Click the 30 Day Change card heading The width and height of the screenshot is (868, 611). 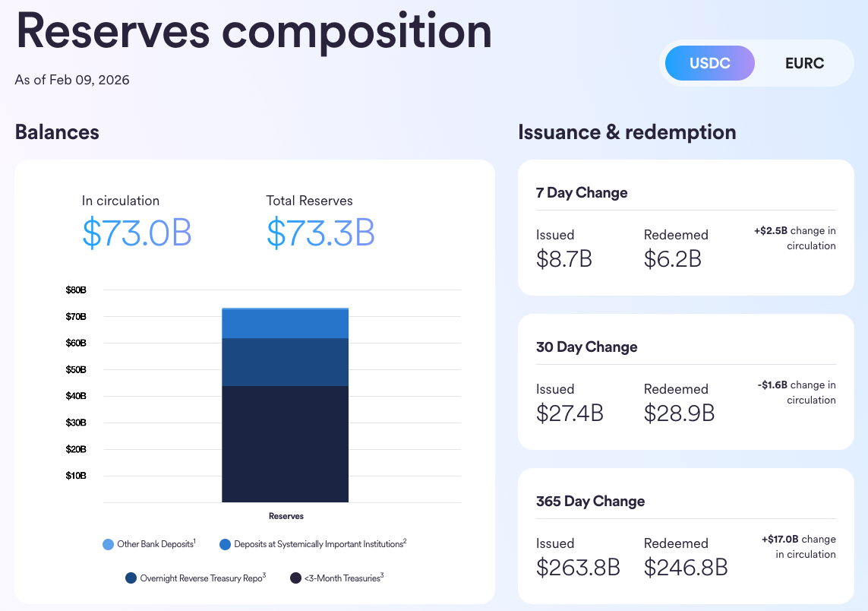point(586,347)
